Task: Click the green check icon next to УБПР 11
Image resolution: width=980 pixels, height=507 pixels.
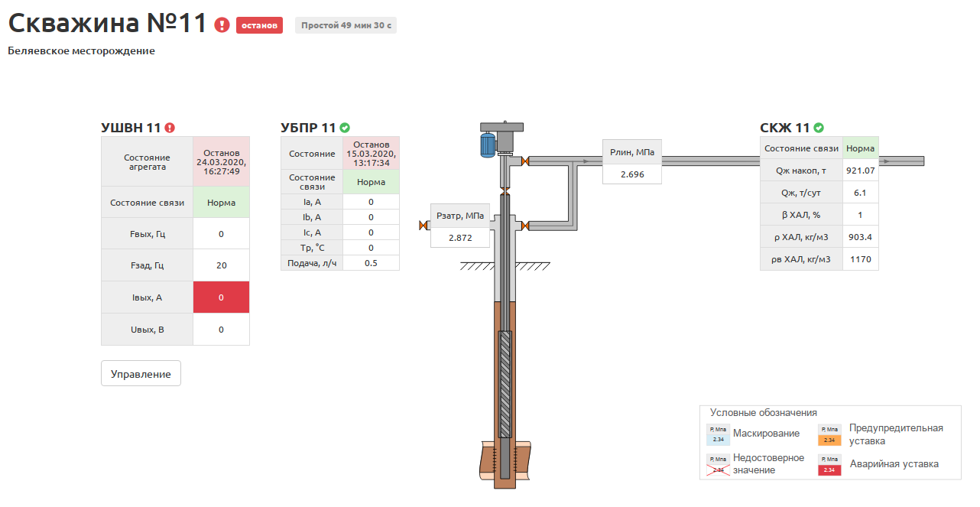Action: pos(345,128)
